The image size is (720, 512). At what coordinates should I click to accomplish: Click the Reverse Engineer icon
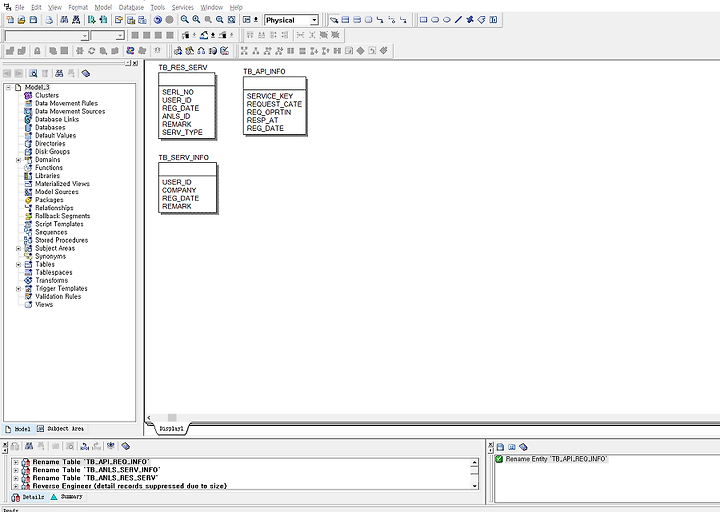103,20
